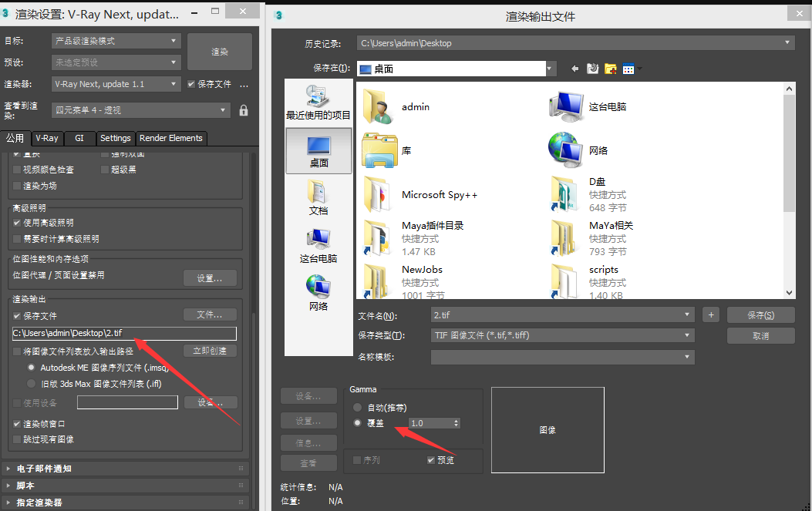Select 网络 in places sidebar

[x=318, y=293]
